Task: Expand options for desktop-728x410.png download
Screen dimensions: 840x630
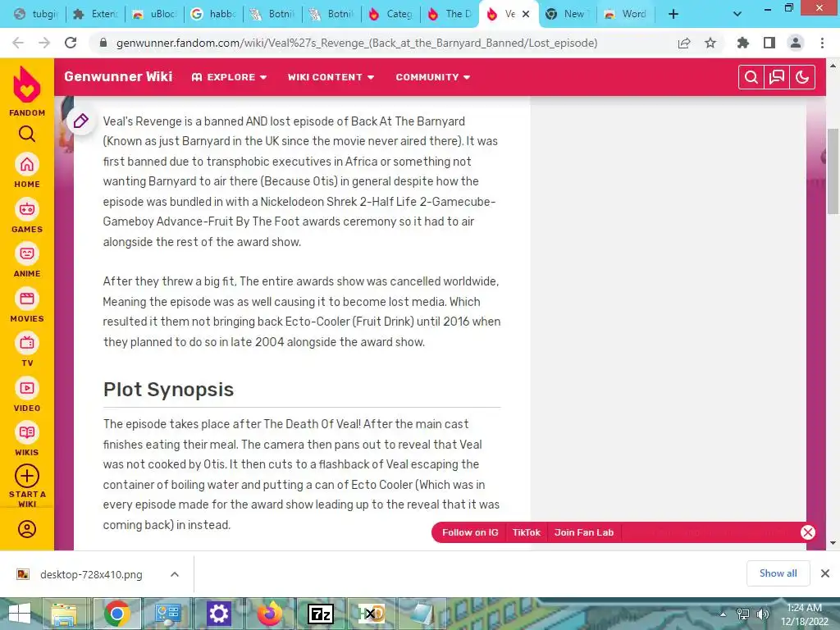Action: tap(175, 574)
